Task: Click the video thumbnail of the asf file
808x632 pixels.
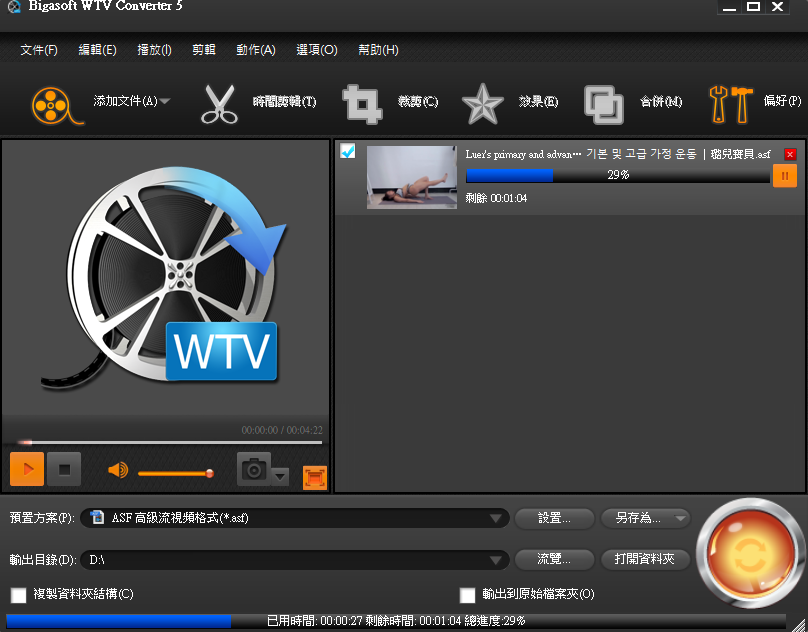Action: [x=412, y=177]
